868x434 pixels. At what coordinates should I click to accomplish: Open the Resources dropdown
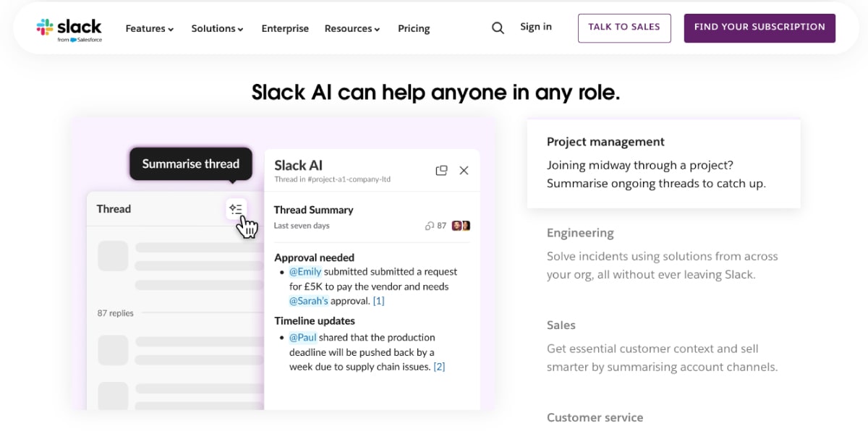click(352, 29)
